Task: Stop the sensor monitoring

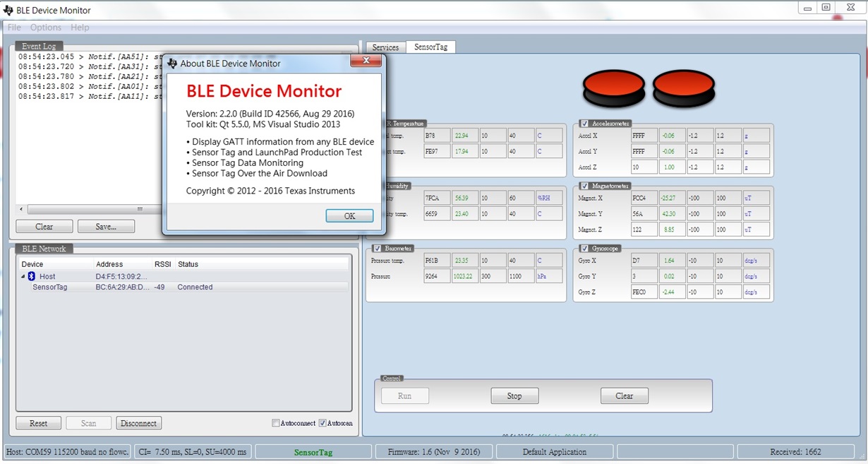Action: tap(514, 395)
